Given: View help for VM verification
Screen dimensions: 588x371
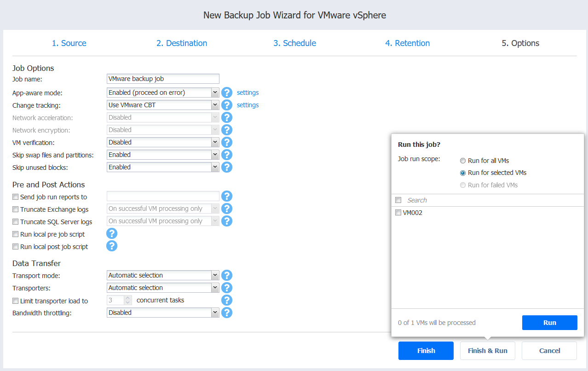Looking at the screenshot, I should [226, 142].
